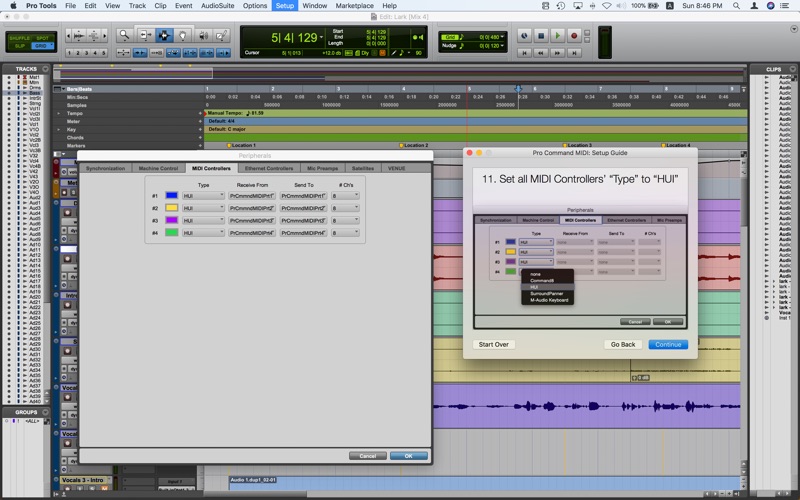The height and width of the screenshot is (500, 800).
Task: Click the Manual Tempo event in ruler
Action: pos(235,113)
